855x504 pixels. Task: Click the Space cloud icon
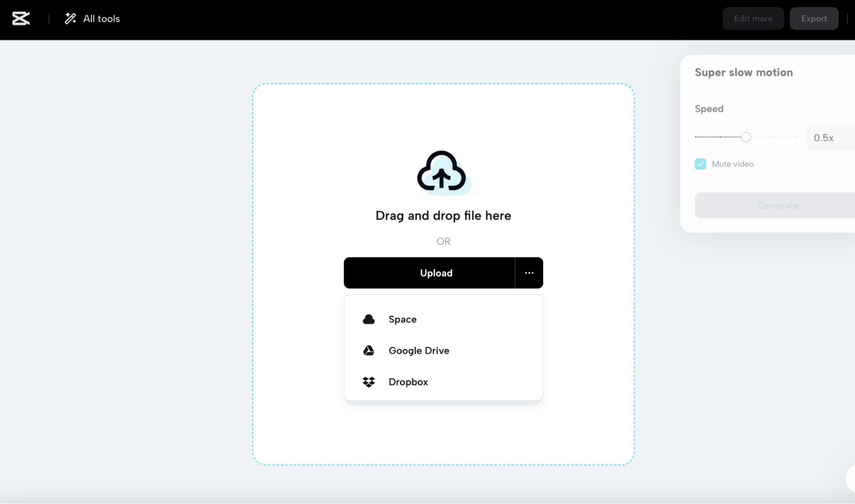[x=369, y=319]
